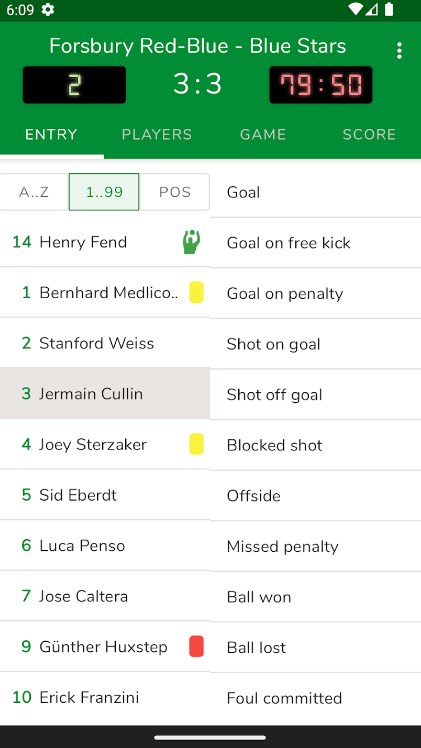
Task: Tap the 3:3 score display
Action: pos(197,84)
